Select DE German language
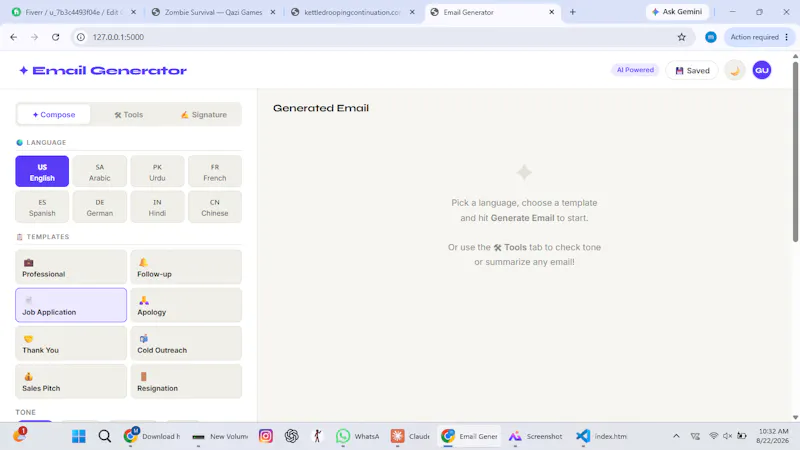 pyautogui.click(x=99, y=207)
